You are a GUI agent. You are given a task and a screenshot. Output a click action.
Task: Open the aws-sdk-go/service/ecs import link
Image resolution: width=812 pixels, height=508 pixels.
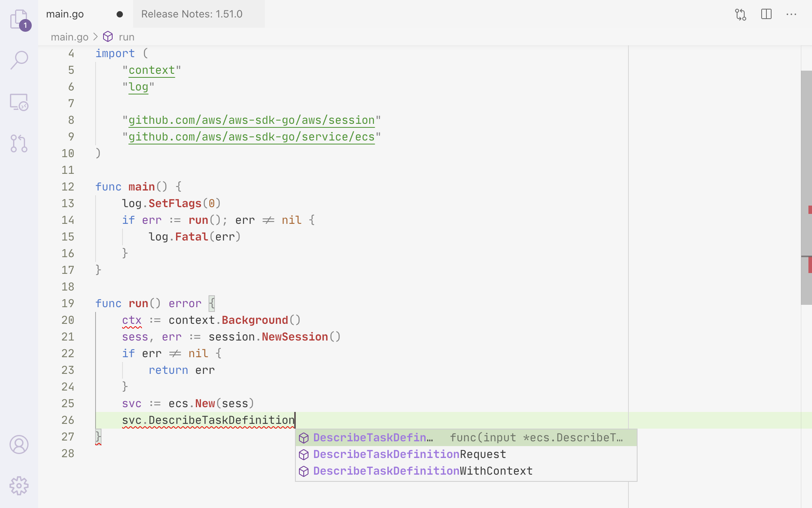(x=251, y=137)
